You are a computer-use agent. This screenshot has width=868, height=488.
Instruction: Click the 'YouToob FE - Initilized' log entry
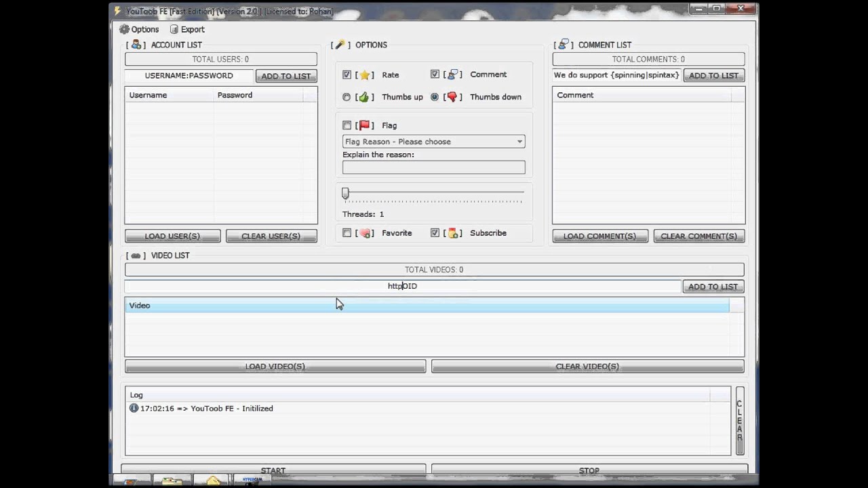(x=207, y=408)
